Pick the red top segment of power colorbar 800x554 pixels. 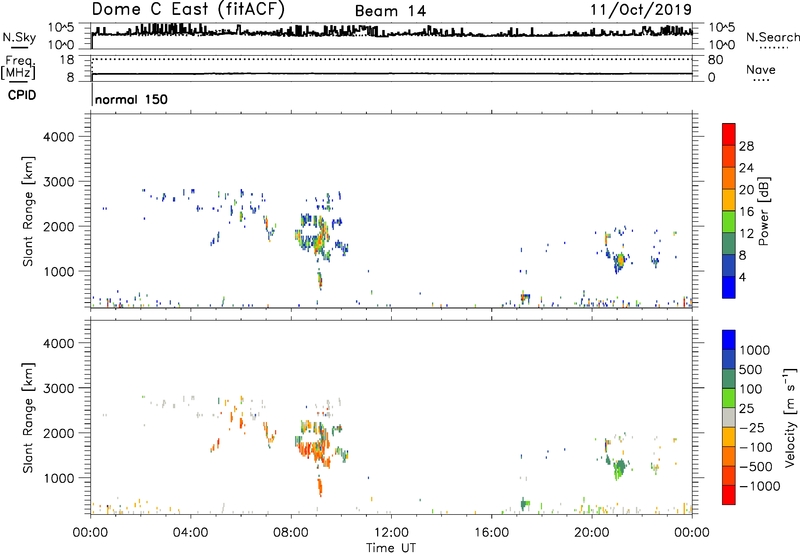point(729,135)
